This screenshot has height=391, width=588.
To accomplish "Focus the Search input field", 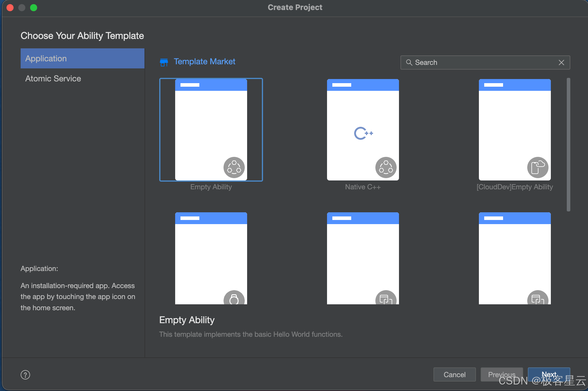I will click(x=485, y=63).
